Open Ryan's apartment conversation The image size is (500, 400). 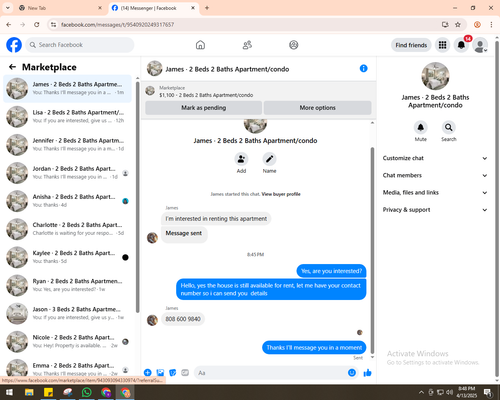tap(67, 285)
